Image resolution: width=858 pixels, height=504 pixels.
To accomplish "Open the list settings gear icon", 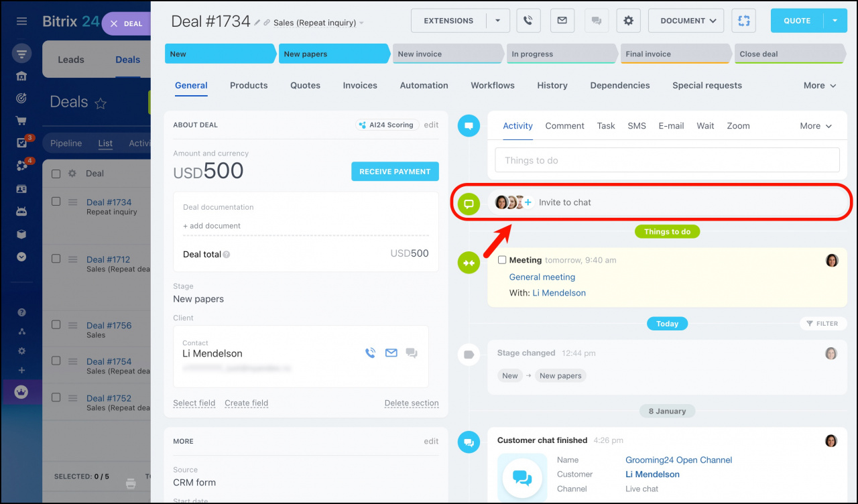I will pyautogui.click(x=72, y=174).
